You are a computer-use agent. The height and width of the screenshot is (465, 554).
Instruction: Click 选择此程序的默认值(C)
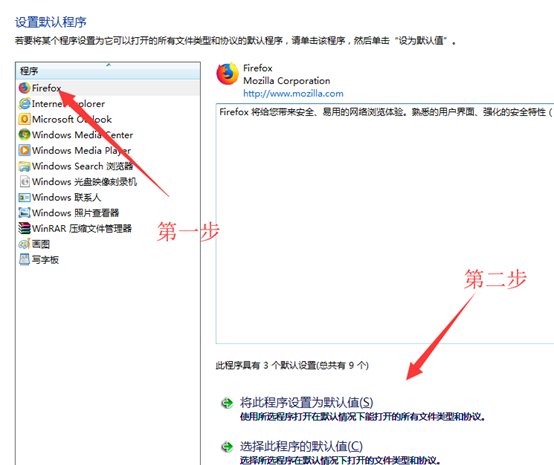pos(301,446)
